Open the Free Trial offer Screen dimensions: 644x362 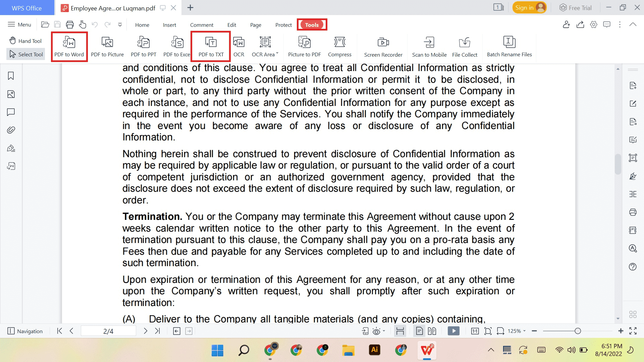(x=576, y=7)
